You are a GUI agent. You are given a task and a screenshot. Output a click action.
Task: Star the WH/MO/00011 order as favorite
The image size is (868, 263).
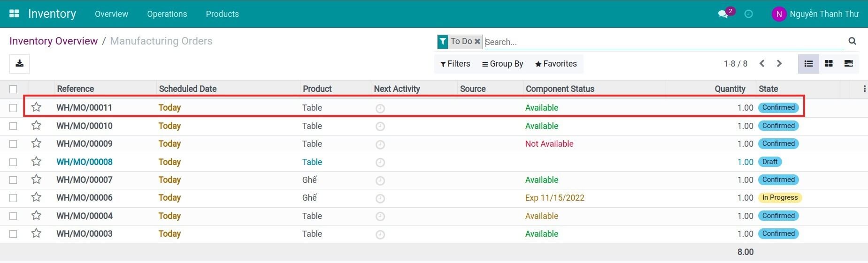[36, 107]
